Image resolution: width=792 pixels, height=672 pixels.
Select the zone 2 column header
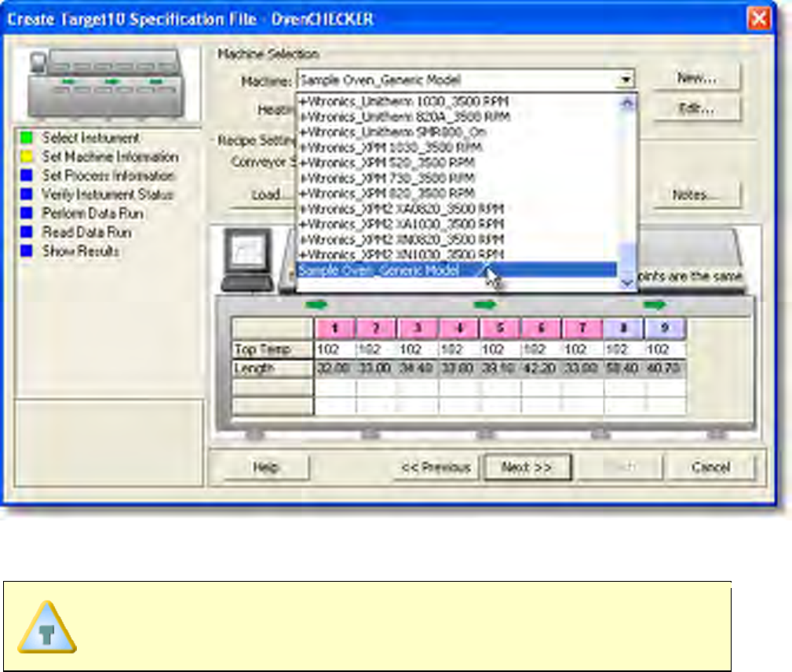(376, 328)
